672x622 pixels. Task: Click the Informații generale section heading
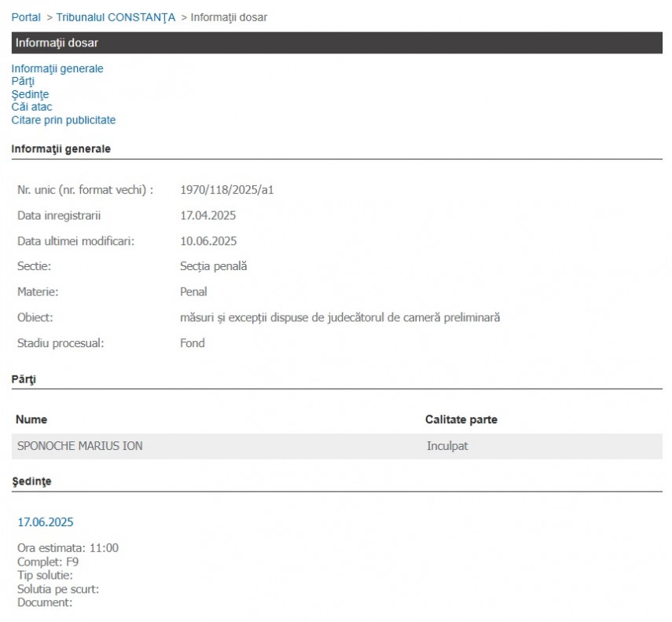tap(61, 149)
